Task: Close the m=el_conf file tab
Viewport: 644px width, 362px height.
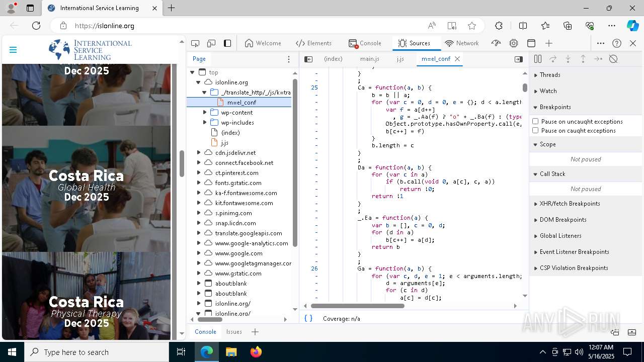Action: (457, 59)
